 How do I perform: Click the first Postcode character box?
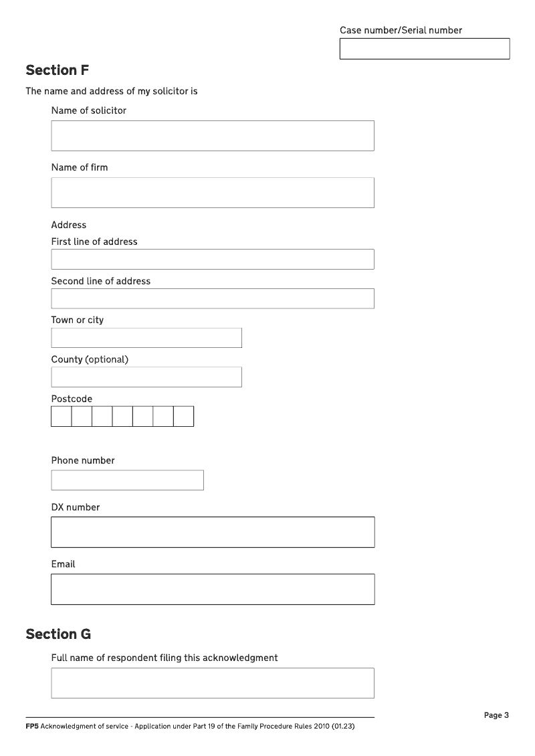click(x=62, y=416)
